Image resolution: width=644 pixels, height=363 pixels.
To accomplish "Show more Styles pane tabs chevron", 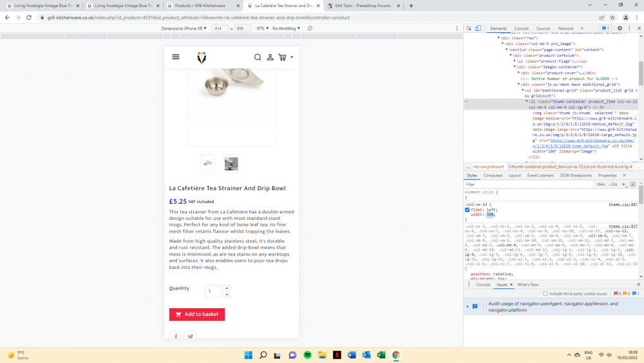I will [x=624, y=175].
